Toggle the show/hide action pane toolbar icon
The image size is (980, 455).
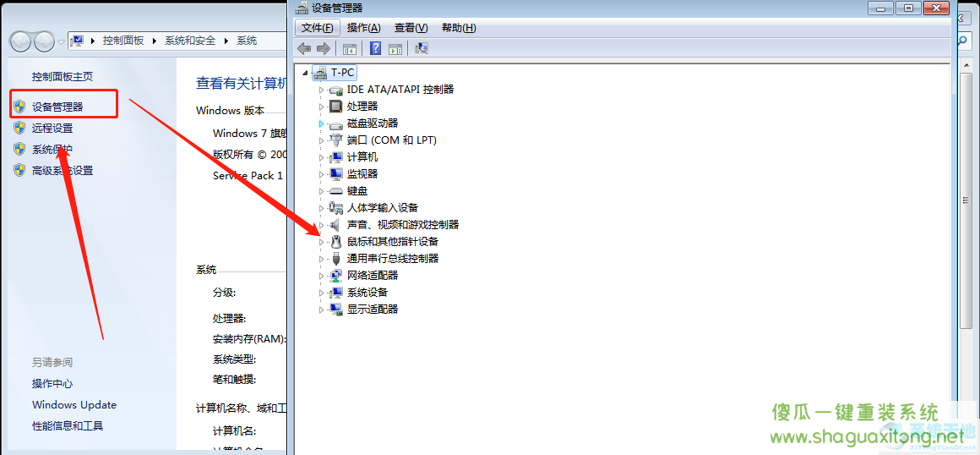[x=395, y=48]
